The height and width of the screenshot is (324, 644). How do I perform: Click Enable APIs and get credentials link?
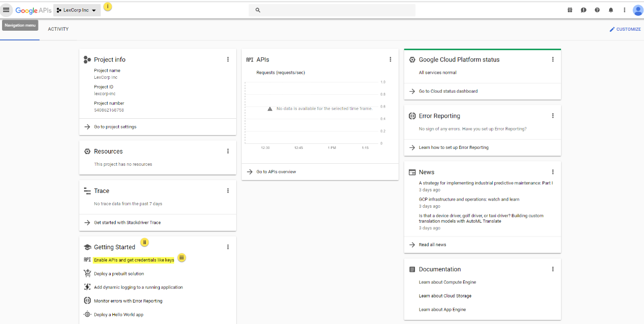(134, 260)
